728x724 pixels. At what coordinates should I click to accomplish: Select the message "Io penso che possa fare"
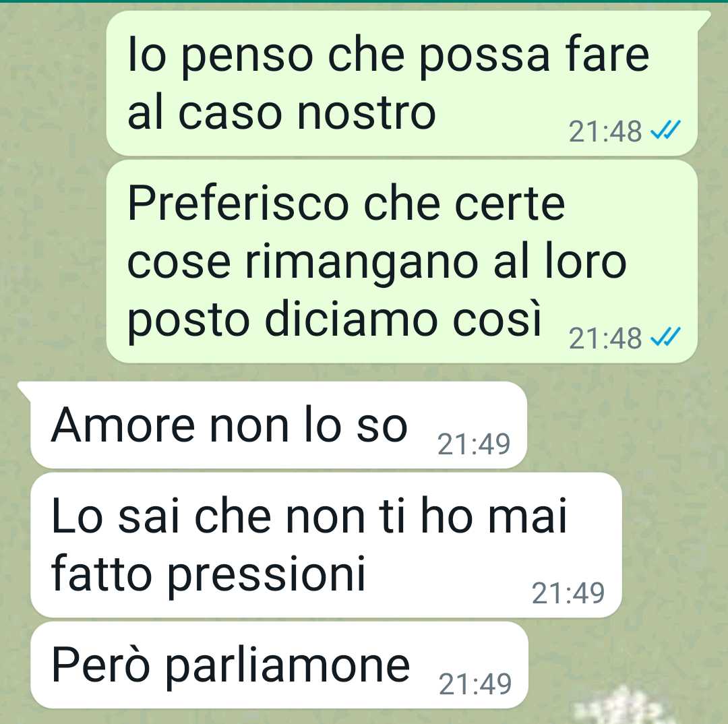coord(402,83)
